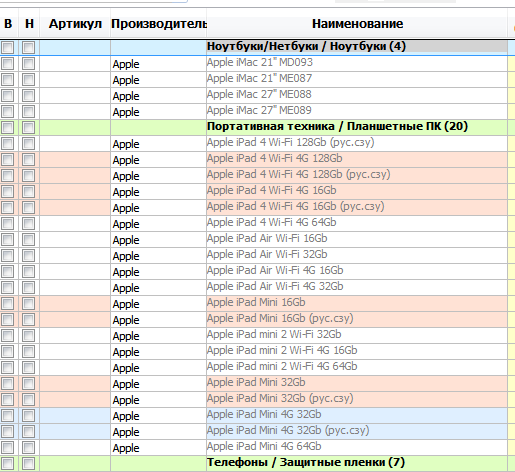The width and height of the screenshot is (515, 472).
Task: Toggle В checkbox on Ноутбуки/Нетбуки group row
Action: point(7,47)
